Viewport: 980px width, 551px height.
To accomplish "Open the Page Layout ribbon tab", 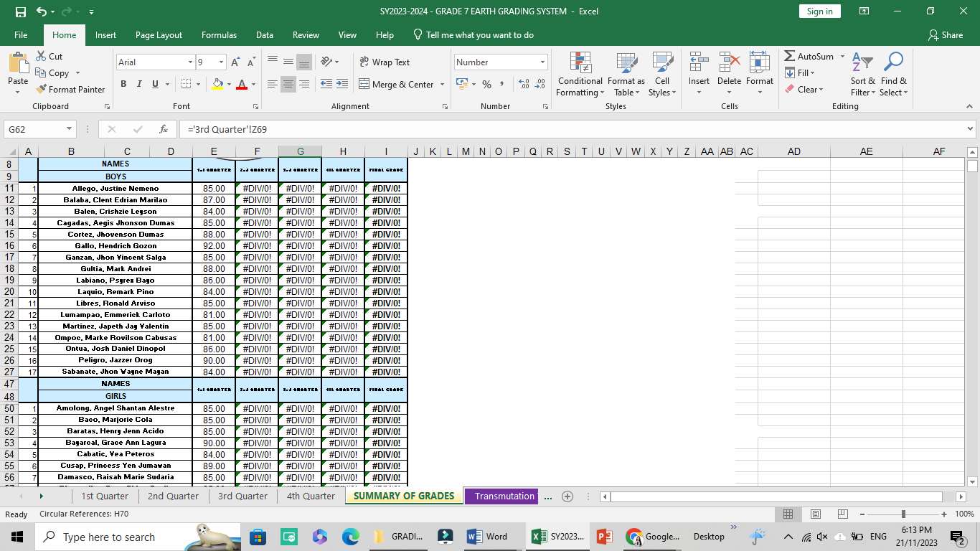I will (x=159, y=35).
